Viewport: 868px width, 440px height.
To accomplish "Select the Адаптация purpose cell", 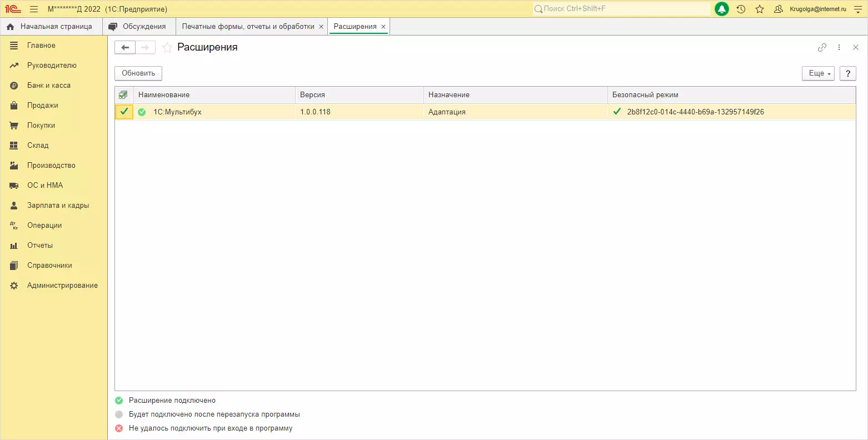I will point(516,112).
